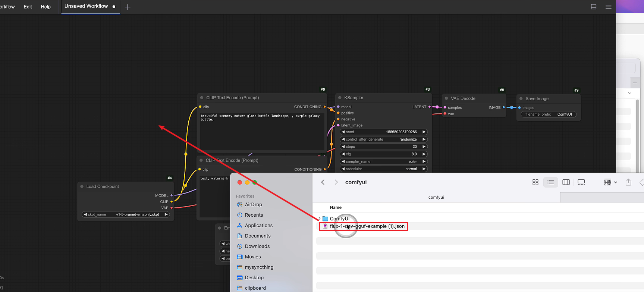Image resolution: width=644 pixels, height=292 pixels.
Task: Click the Finder share icon
Action: [x=628, y=182]
